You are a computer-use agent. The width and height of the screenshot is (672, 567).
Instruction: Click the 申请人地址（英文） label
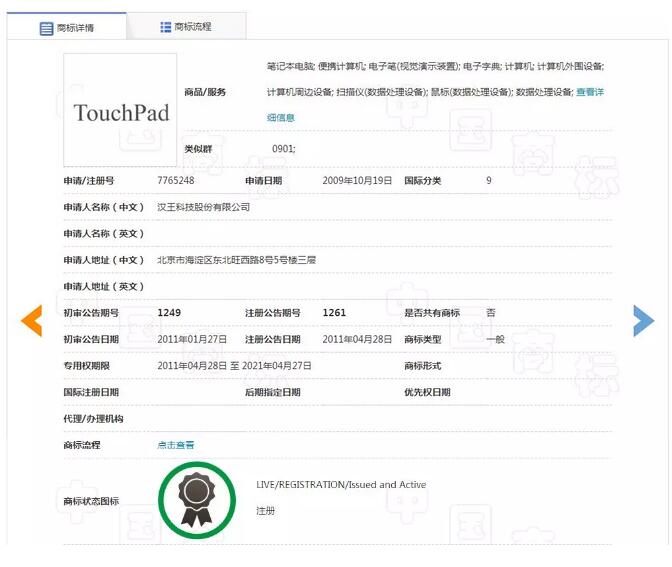103,286
